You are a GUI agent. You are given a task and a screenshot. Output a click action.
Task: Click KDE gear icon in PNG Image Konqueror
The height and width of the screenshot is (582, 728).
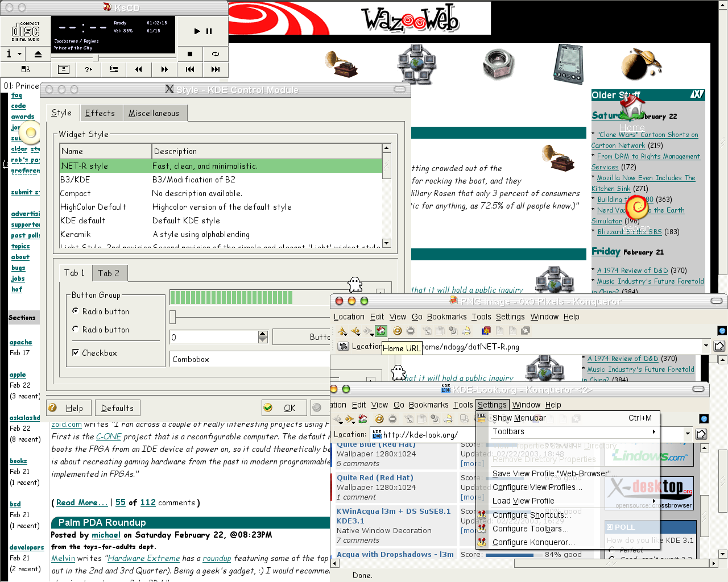tap(722, 331)
